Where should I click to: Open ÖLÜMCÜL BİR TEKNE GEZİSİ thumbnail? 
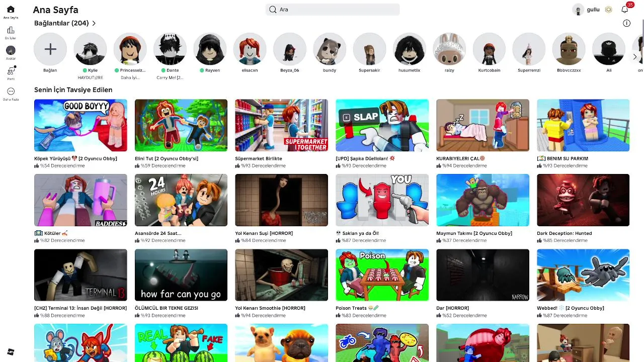click(x=181, y=275)
